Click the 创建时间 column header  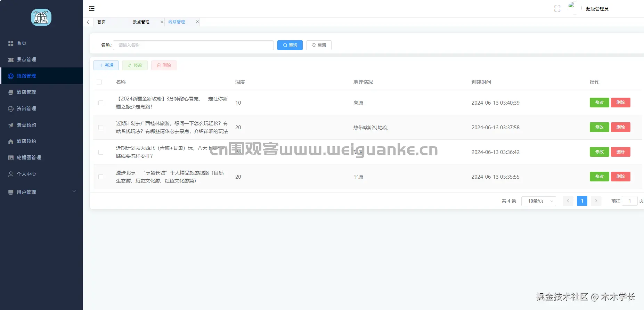tap(481, 82)
